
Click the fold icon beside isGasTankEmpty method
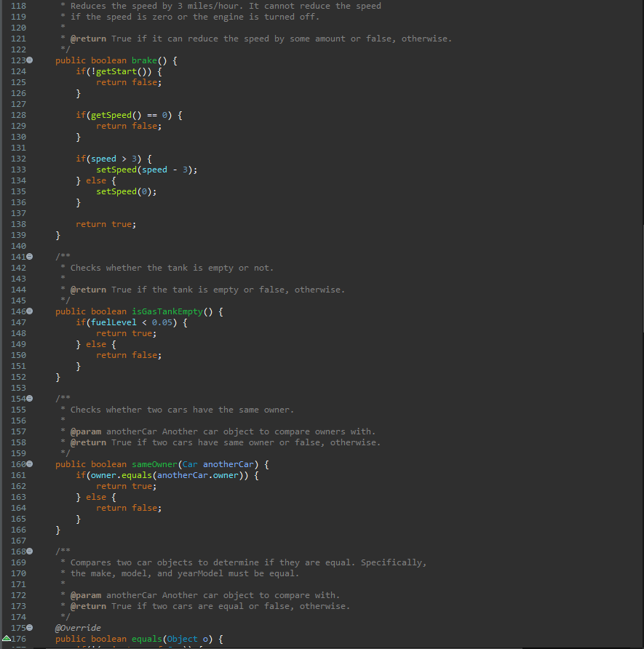[30, 311]
